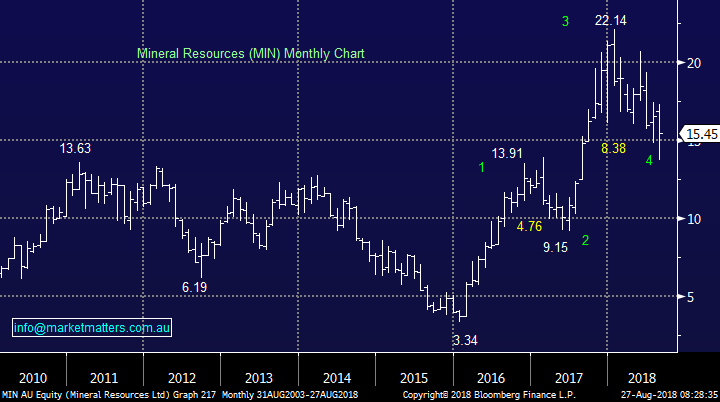Click the 'Monthly 31AUG2003-27AUG2018' range text
This screenshot has width=720, height=402.
(290, 395)
